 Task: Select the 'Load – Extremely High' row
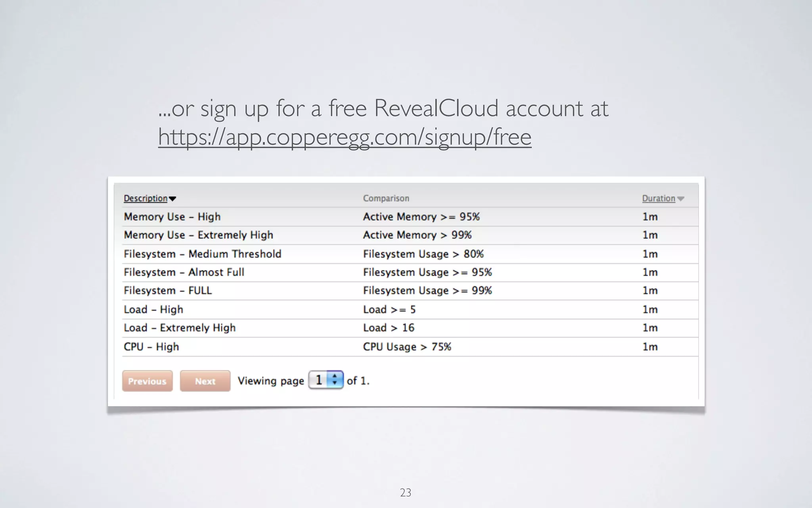point(410,328)
